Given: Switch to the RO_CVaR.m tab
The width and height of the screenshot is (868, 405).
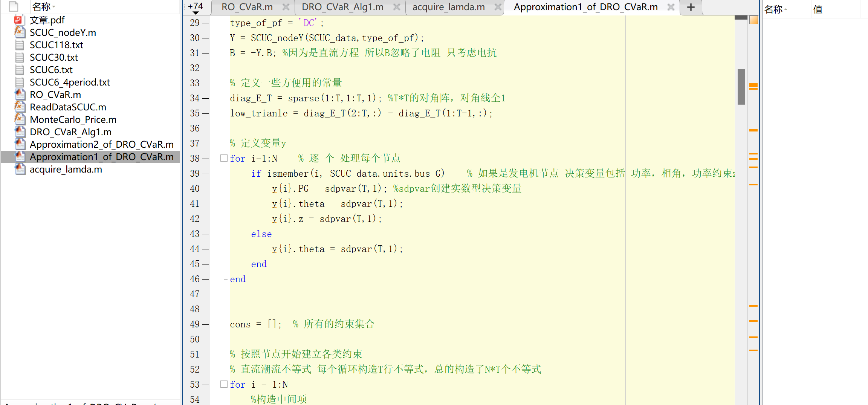Looking at the screenshot, I should (x=247, y=7).
